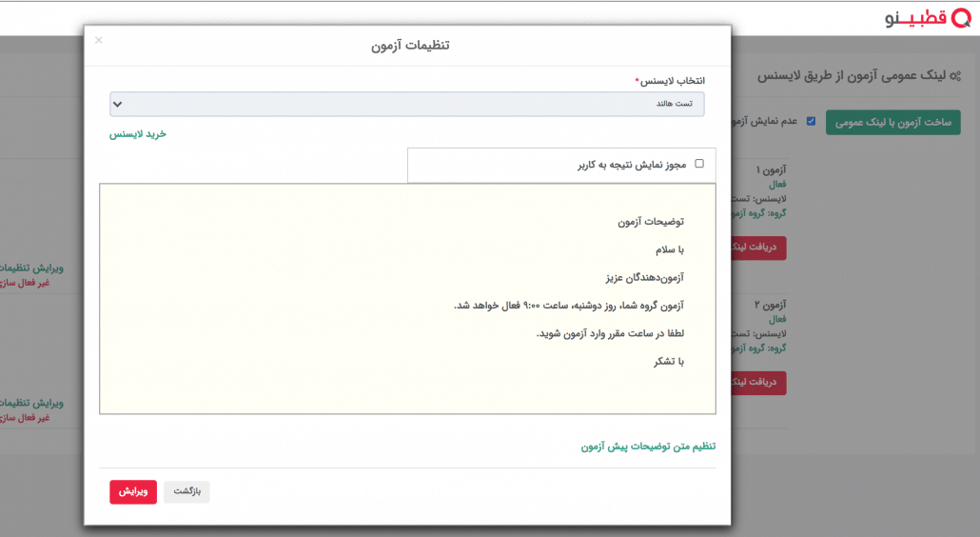Screen dimensions: 980x537
Task: Click the chevron arrow of the license selector
Action: pos(117,104)
